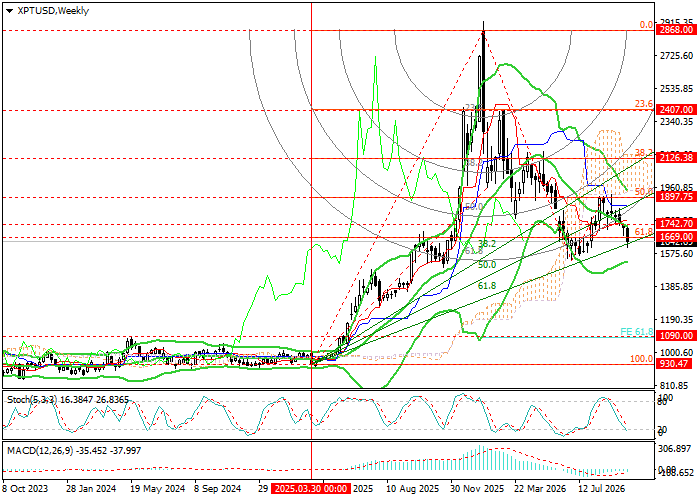This screenshot has width=700, height=500.
Task: Click the green fan label 50.0
Action: (487, 265)
